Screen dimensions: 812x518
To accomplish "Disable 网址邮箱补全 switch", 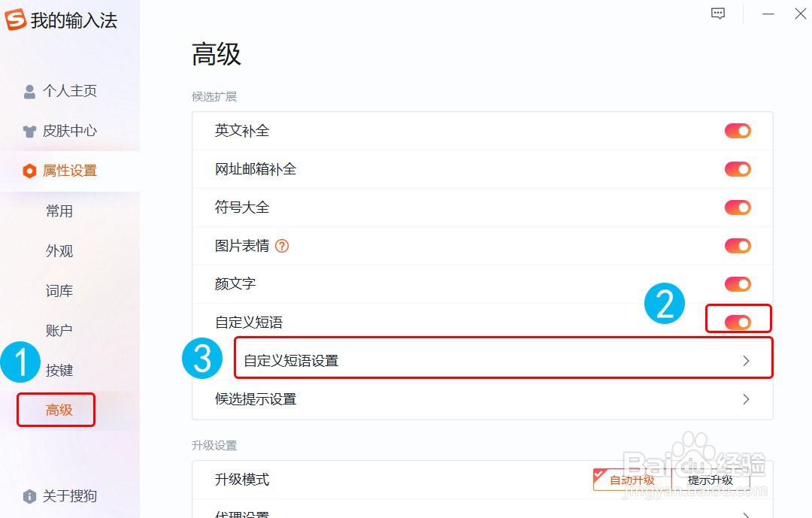I will pyautogui.click(x=738, y=169).
